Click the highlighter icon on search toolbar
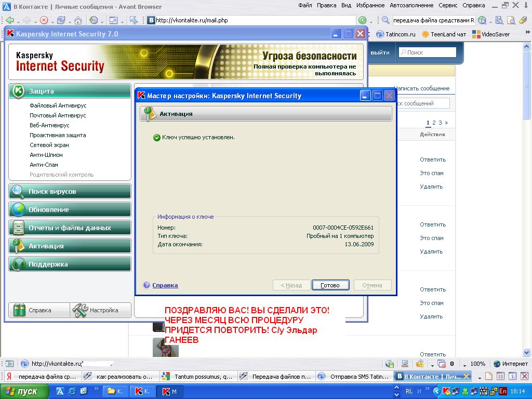 (x=523, y=20)
